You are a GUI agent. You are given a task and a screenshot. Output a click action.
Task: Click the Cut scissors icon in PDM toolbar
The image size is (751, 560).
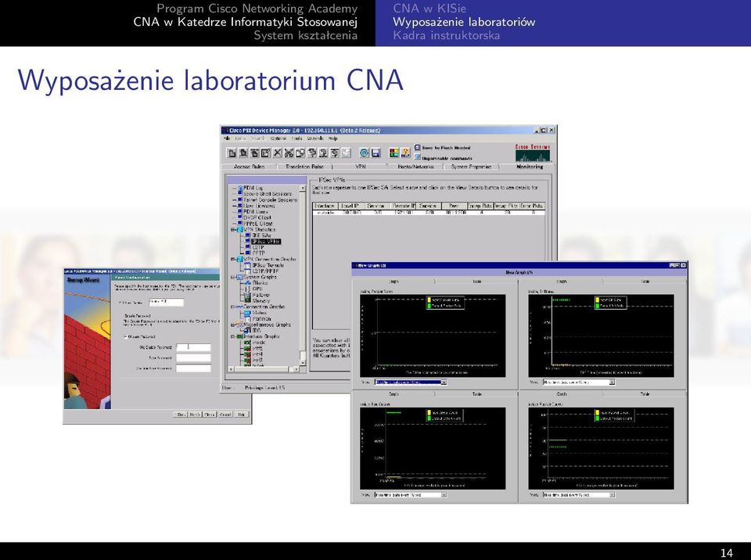pos(289,153)
